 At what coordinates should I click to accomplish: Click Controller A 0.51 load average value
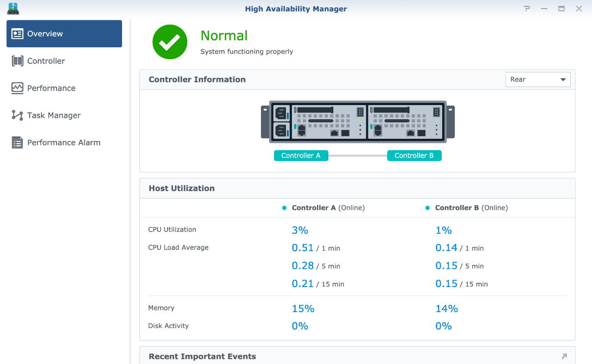click(303, 248)
